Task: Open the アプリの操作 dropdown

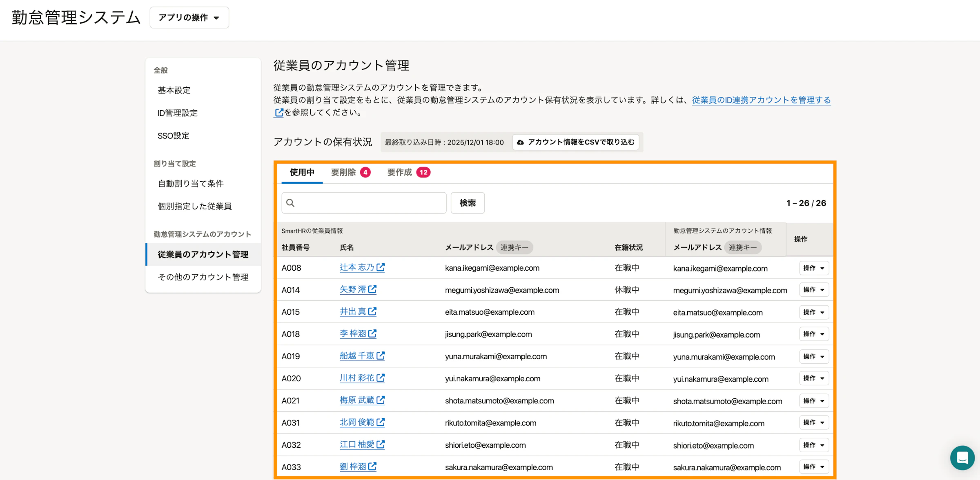Action: pyautogui.click(x=189, y=18)
